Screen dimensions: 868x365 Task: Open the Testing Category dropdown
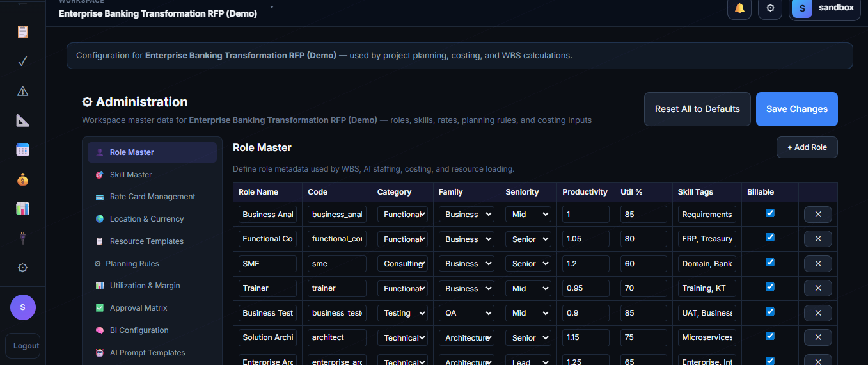(x=402, y=313)
